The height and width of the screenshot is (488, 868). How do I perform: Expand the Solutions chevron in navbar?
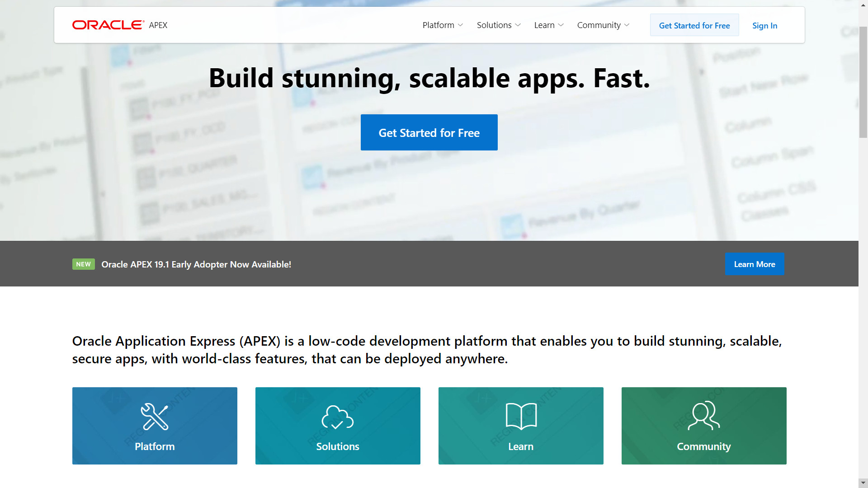[x=518, y=25]
